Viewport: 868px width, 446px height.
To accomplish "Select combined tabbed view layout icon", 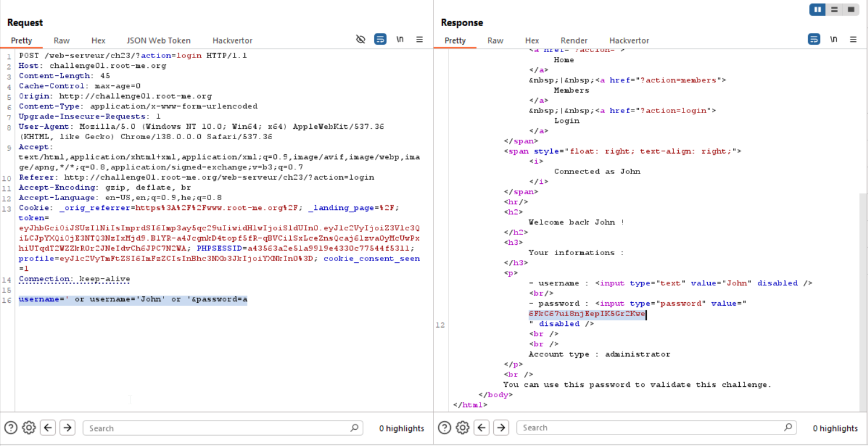I will [x=851, y=9].
